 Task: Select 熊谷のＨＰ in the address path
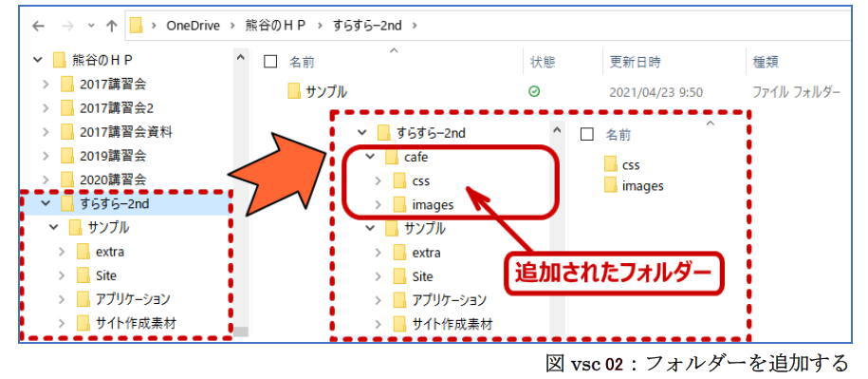[x=275, y=26]
